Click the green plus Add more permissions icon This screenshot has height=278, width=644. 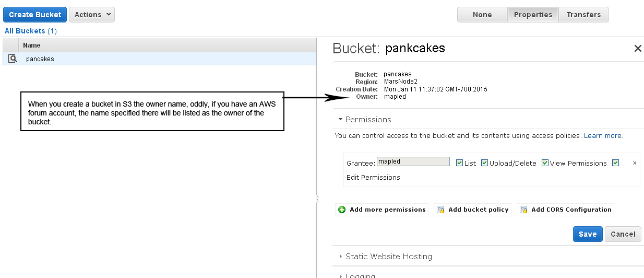pos(342,210)
